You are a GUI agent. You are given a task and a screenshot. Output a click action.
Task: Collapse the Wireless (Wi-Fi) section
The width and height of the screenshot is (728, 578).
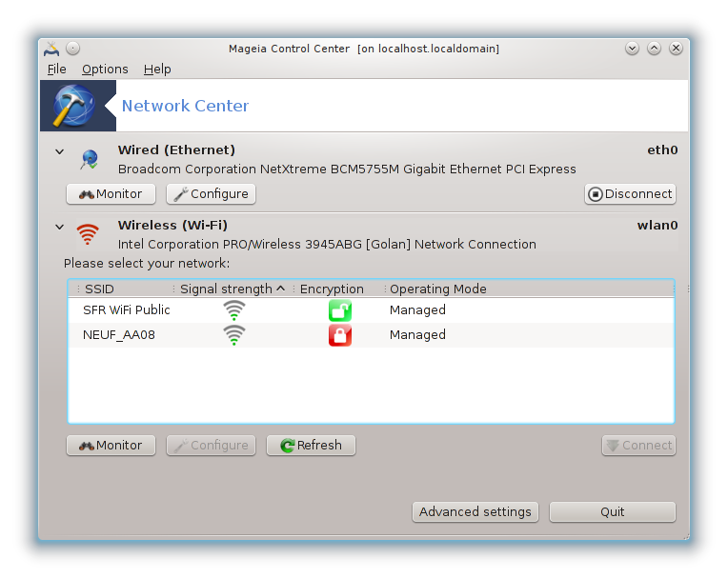coord(59,227)
